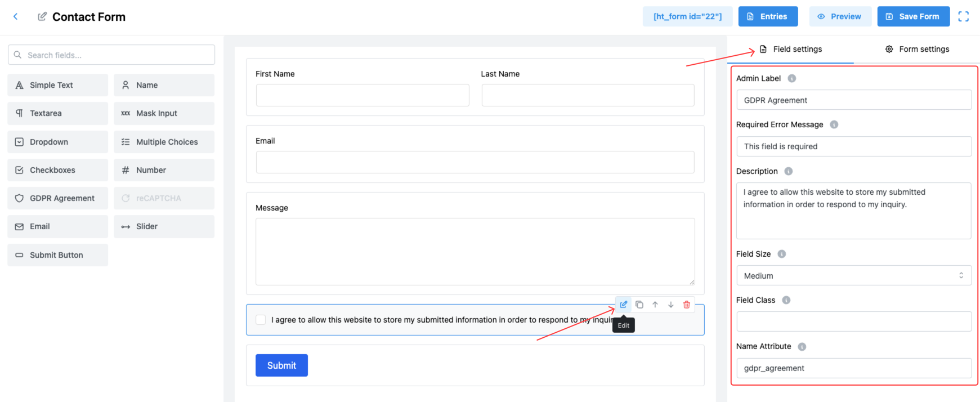The height and width of the screenshot is (402, 980).
Task: Check the GDPR consent checkbox
Action: pos(261,320)
